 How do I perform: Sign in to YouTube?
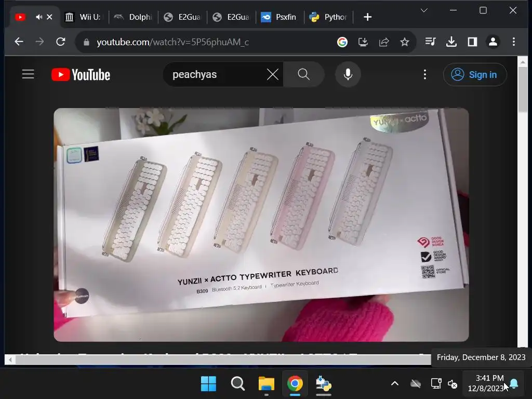(x=475, y=75)
